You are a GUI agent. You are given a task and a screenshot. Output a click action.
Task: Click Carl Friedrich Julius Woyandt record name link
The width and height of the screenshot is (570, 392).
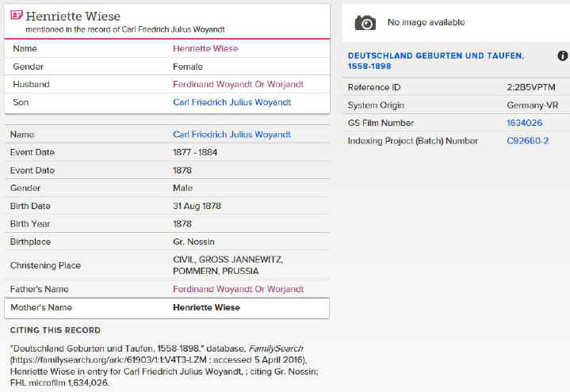(x=232, y=135)
